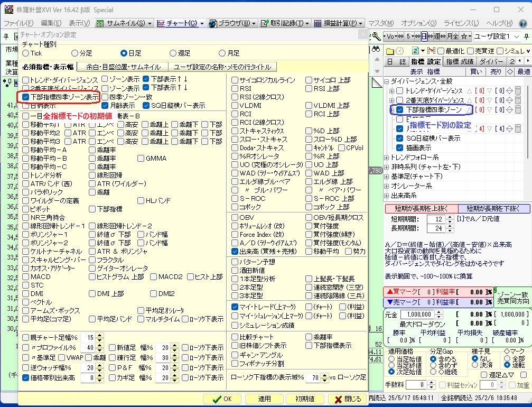Open calculator icon on トレンド・ダイバージェンス row
This screenshot has height=407, width=532.
click(518, 90)
